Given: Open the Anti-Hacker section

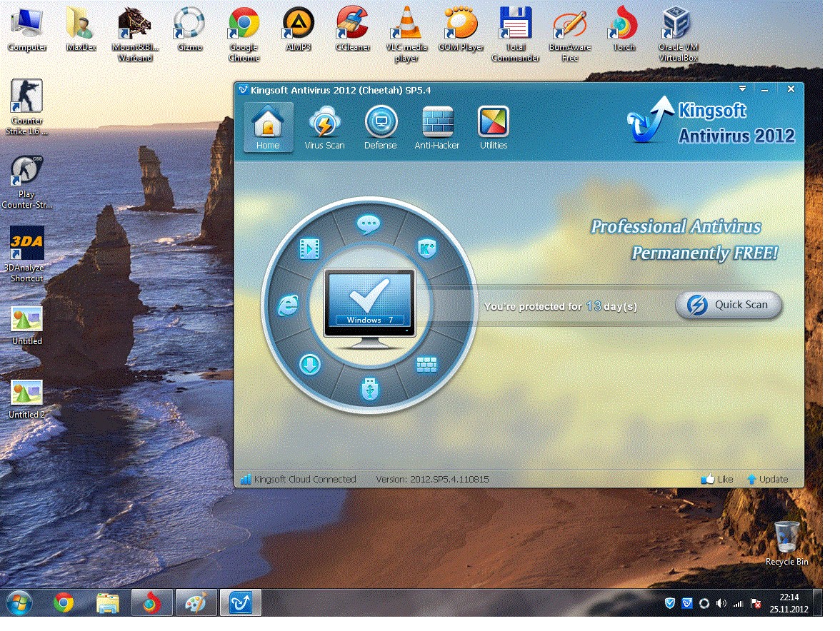Looking at the screenshot, I should click(437, 128).
